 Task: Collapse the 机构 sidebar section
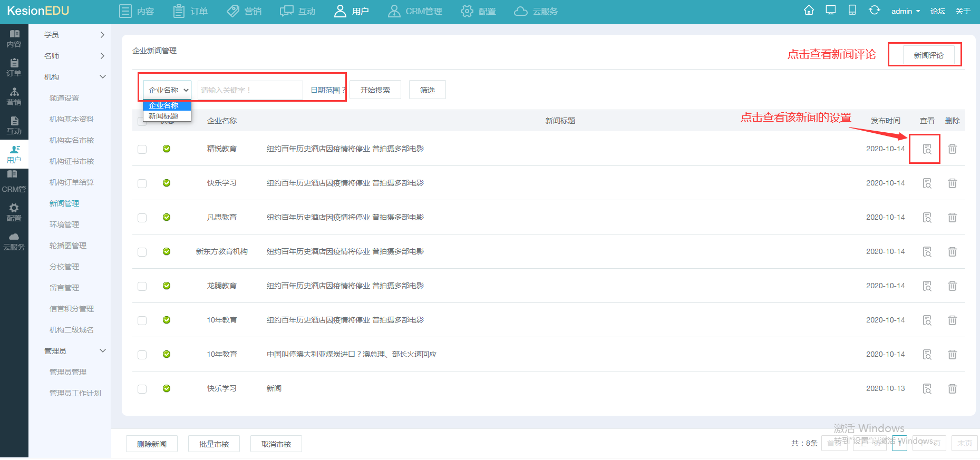pos(75,77)
